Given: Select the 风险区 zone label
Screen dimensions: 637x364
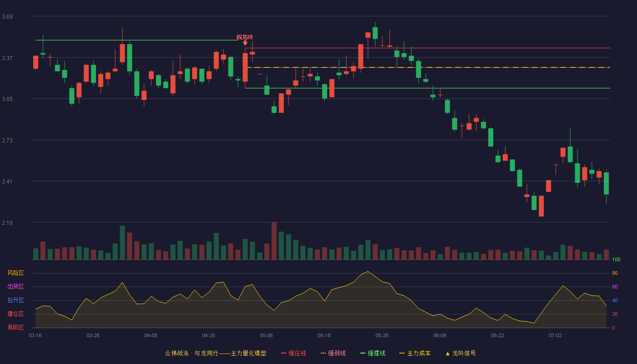Looking at the screenshot, I should click(x=15, y=273).
